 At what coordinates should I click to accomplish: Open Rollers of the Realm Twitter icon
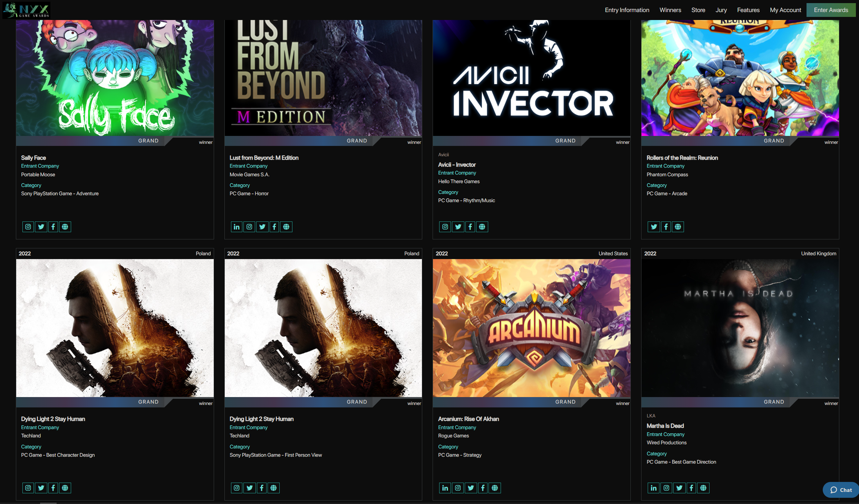pos(654,227)
